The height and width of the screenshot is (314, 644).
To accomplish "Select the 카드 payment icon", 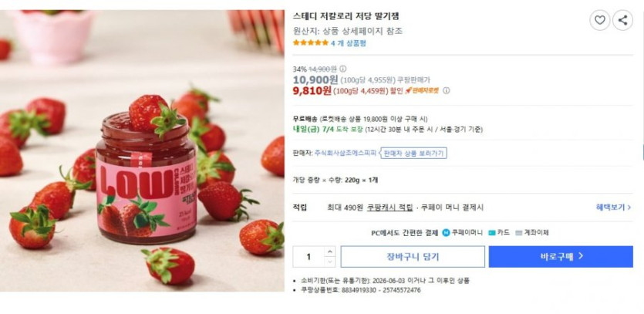I will pos(491,233).
